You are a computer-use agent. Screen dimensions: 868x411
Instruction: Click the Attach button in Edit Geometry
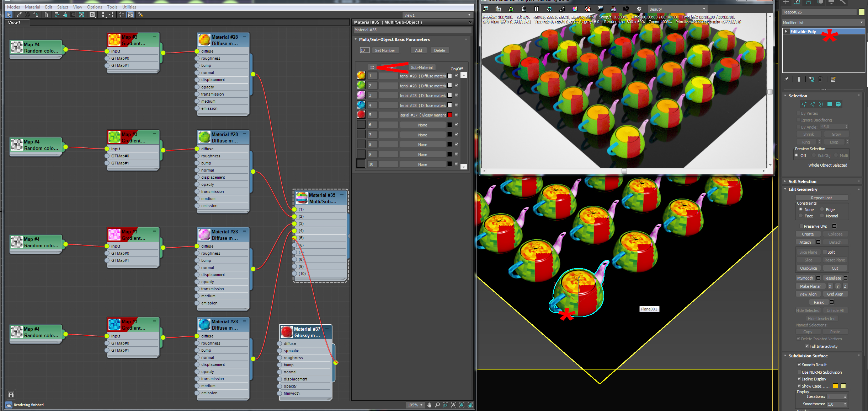tap(805, 242)
